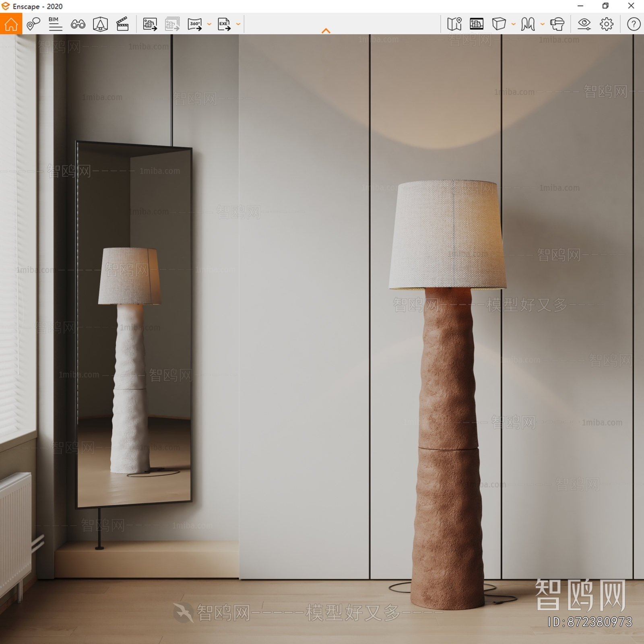644x644 pixels.
Task: Open the collaborative annotations pin icon
Action: (33, 24)
